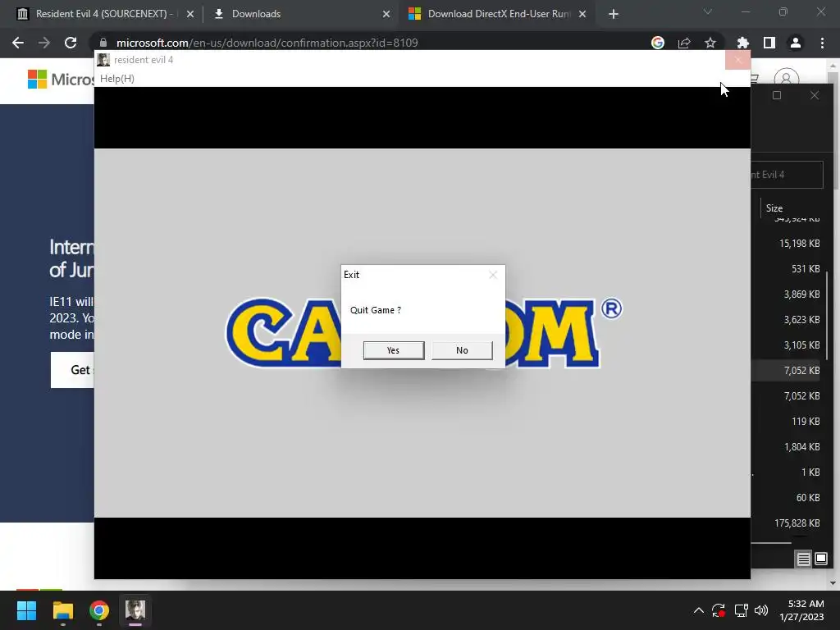Open Google Chrome from the taskbar
The width and height of the screenshot is (840, 630).
99,610
